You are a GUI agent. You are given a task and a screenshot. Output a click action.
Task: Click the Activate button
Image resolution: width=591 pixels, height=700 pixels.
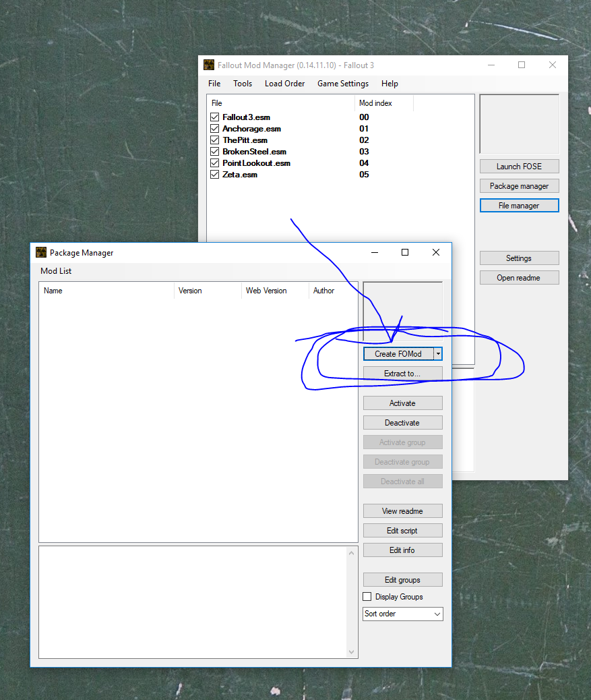coord(403,403)
